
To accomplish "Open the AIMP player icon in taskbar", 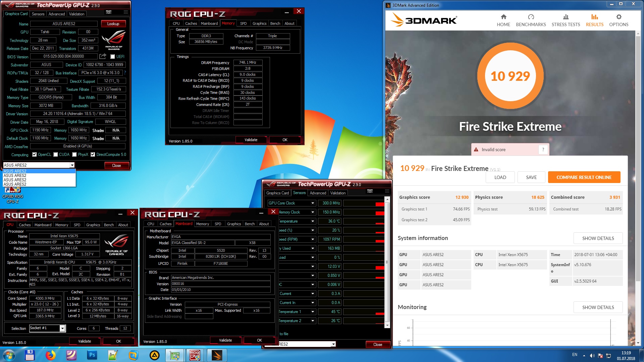I will pos(154,355).
